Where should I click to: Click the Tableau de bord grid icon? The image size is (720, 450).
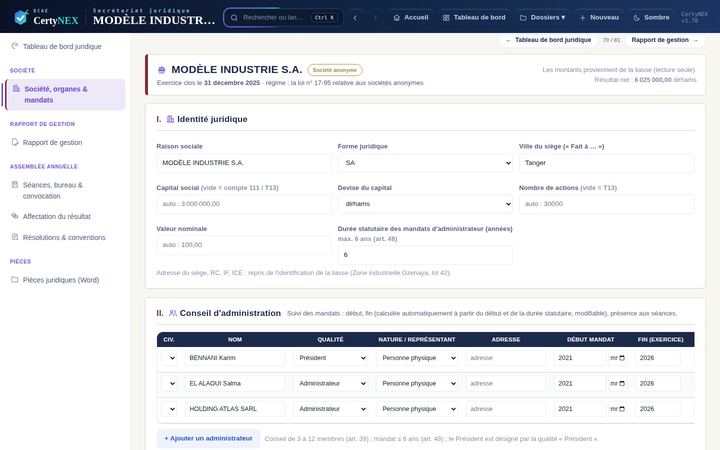(x=446, y=17)
